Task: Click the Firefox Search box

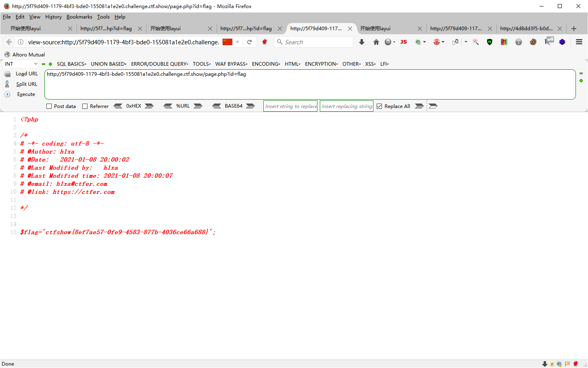Action: (x=314, y=42)
